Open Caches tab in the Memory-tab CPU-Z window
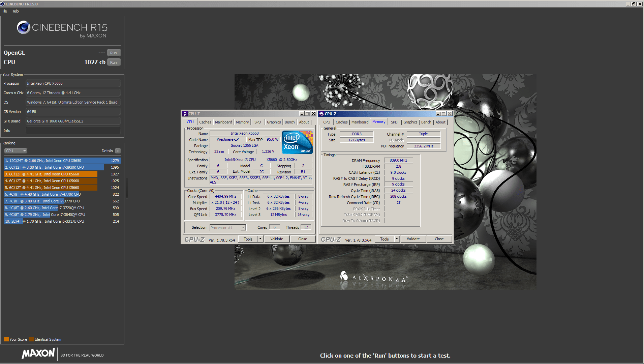The height and width of the screenshot is (364, 644). (x=341, y=122)
